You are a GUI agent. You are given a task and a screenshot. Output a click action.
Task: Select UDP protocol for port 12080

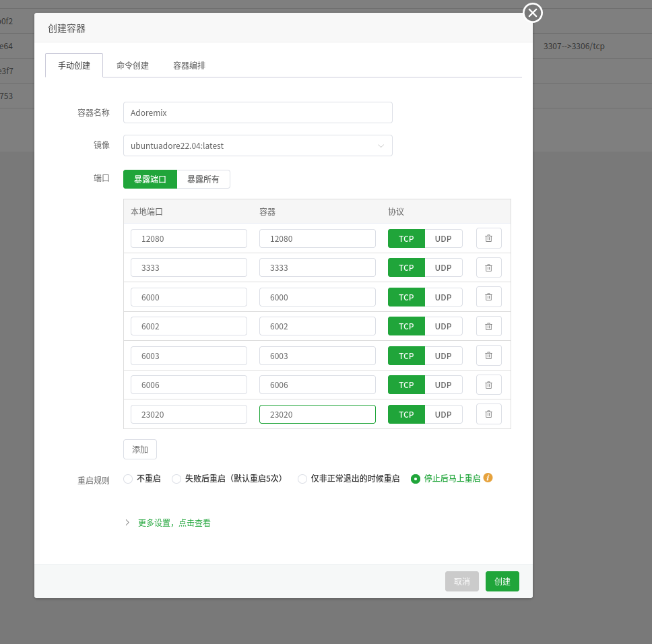pos(443,238)
